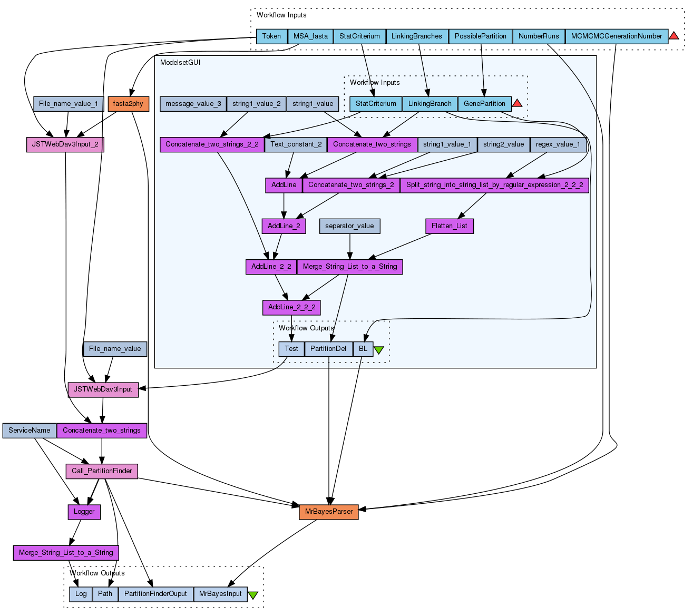The image size is (693, 616).
Task: Click the green triangle beside the BL output
Action: tap(378, 349)
